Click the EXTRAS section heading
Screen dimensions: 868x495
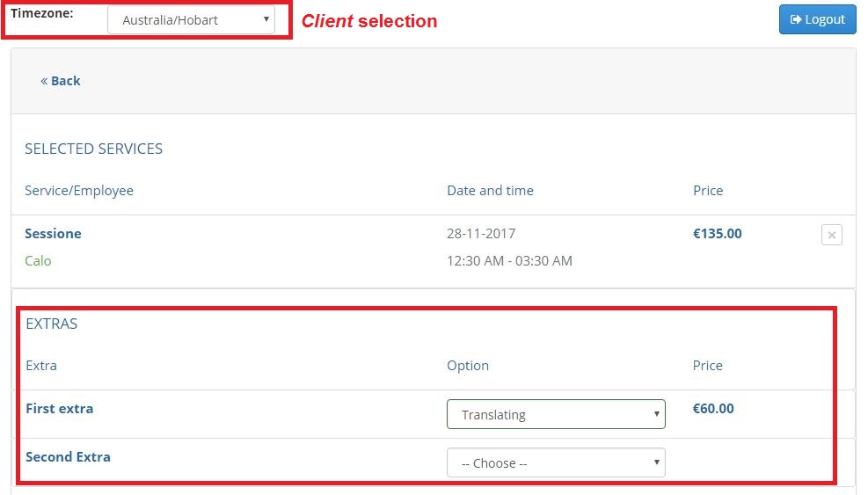(x=52, y=324)
